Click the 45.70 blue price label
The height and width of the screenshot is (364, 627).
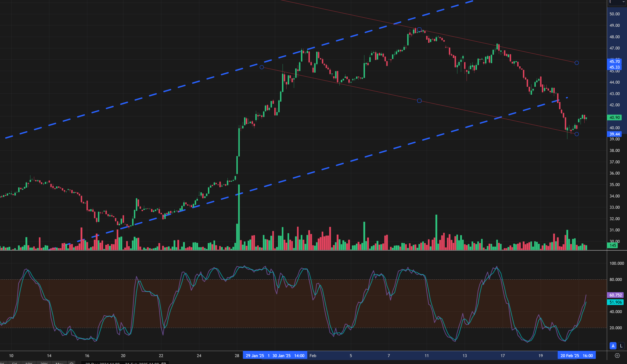click(614, 61)
